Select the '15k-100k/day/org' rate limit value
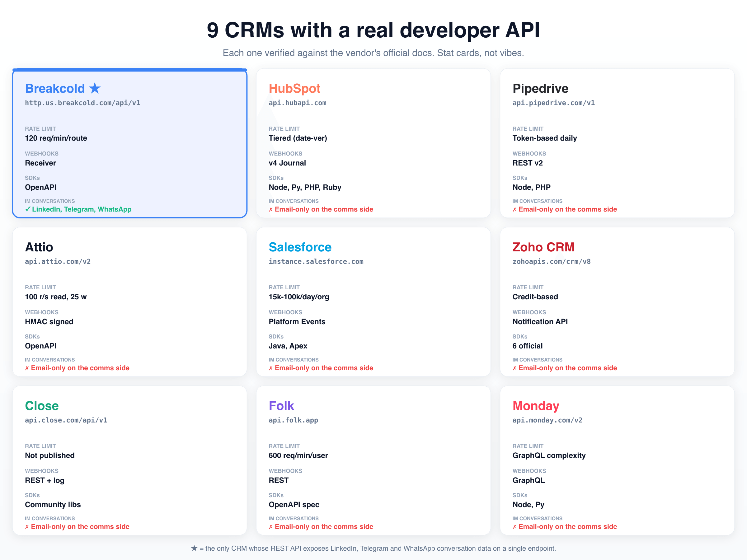747x560 pixels. [x=299, y=297]
